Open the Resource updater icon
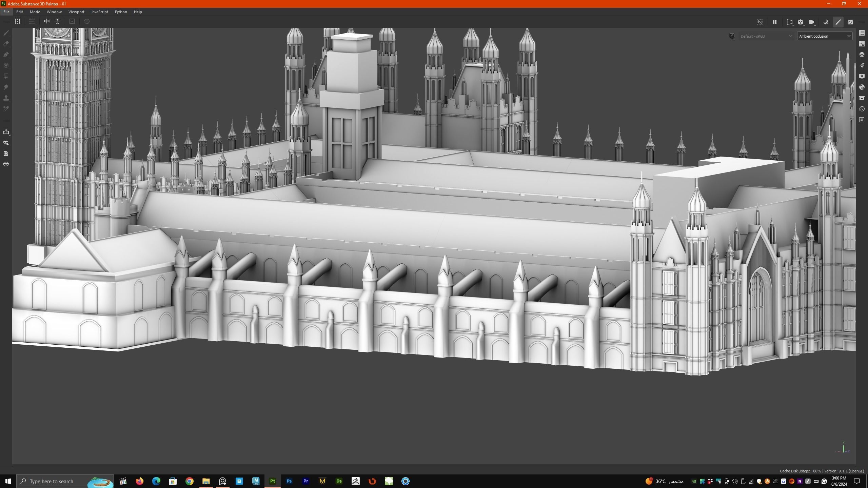The width and height of the screenshot is (868, 488). 6,154
